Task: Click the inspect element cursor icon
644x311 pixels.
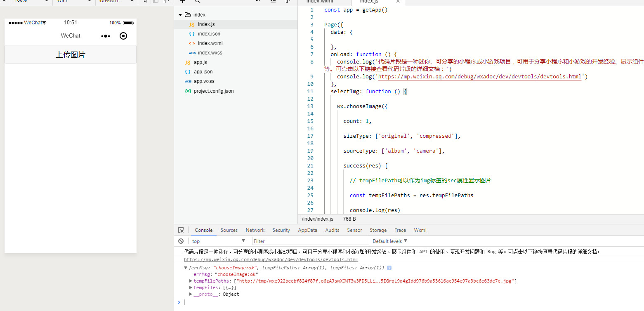Action: (181, 230)
